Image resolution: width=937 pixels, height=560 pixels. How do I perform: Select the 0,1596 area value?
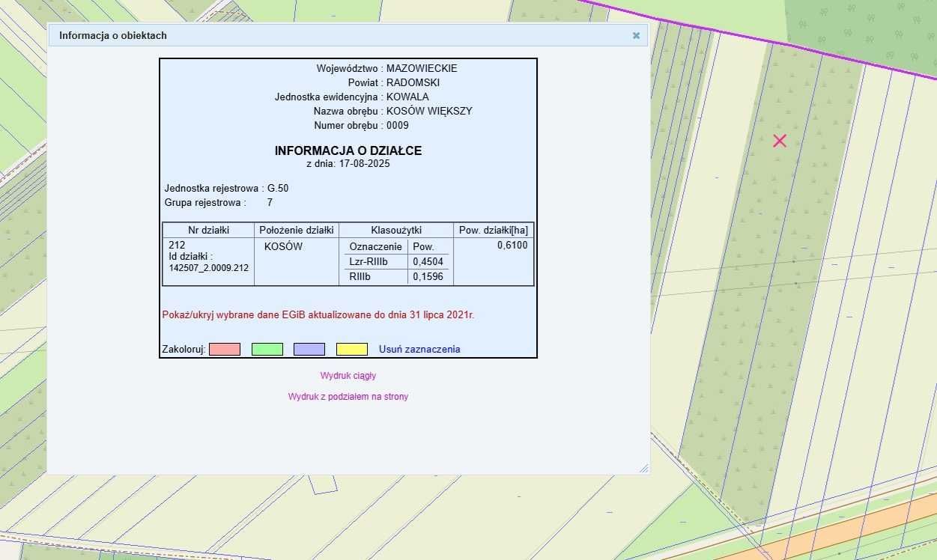[428, 276]
